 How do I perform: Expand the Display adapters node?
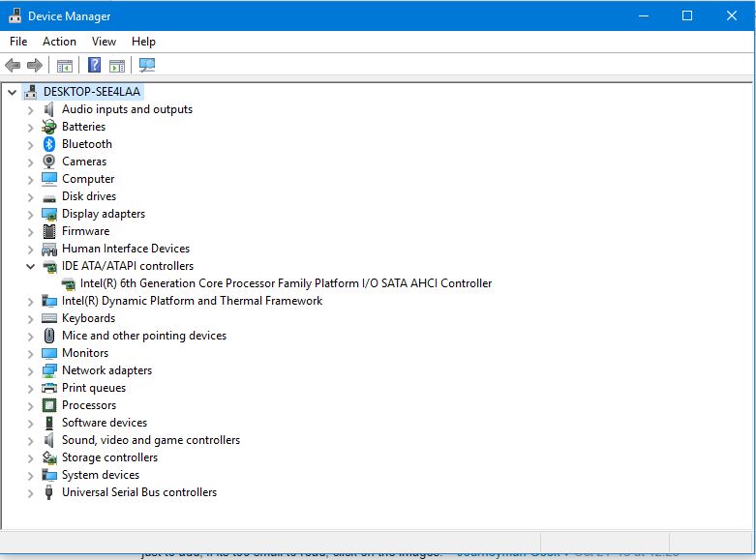click(30, 215)
